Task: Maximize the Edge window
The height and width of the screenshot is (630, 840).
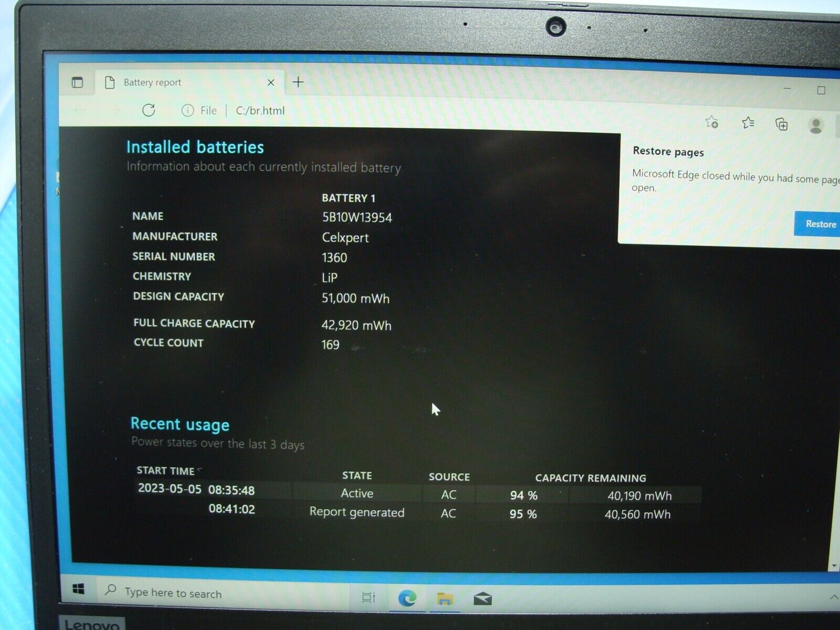Action: tap(821, 90)
